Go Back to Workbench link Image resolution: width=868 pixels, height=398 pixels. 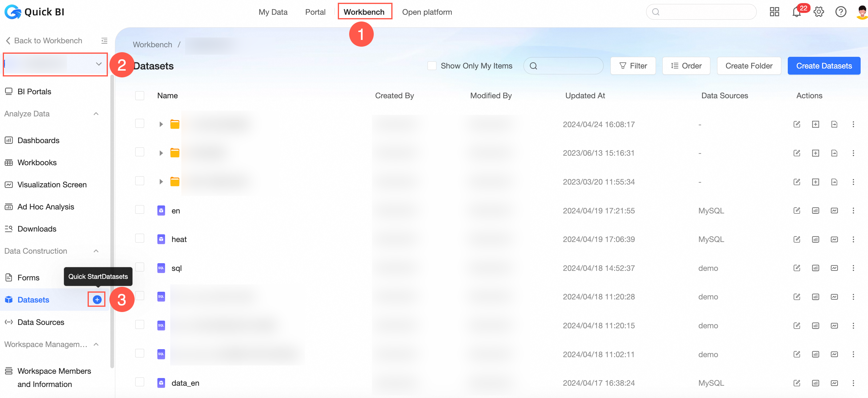coord(44,41)
